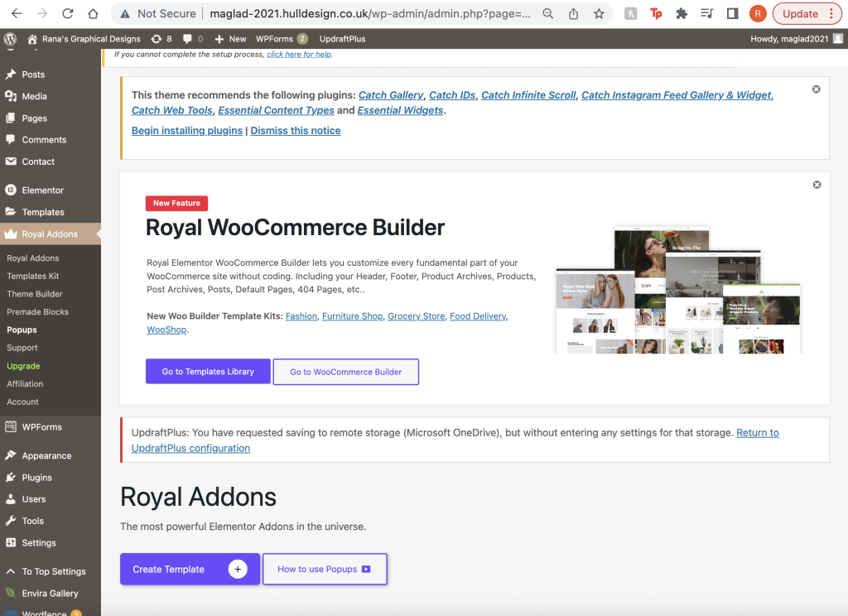Viewport: 848px width, 616px height.
Task: Open the WordPress logo menu
Action: coord(10,39)
